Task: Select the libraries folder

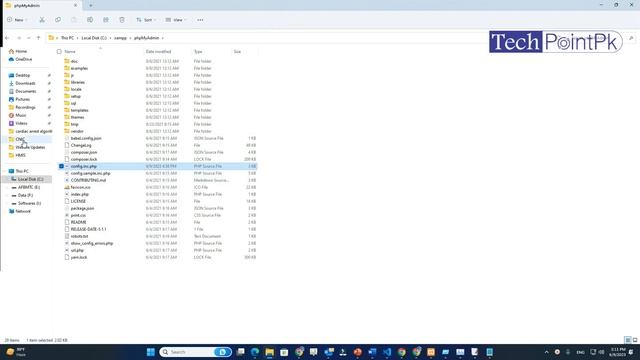Action: [x=78, y=82]
